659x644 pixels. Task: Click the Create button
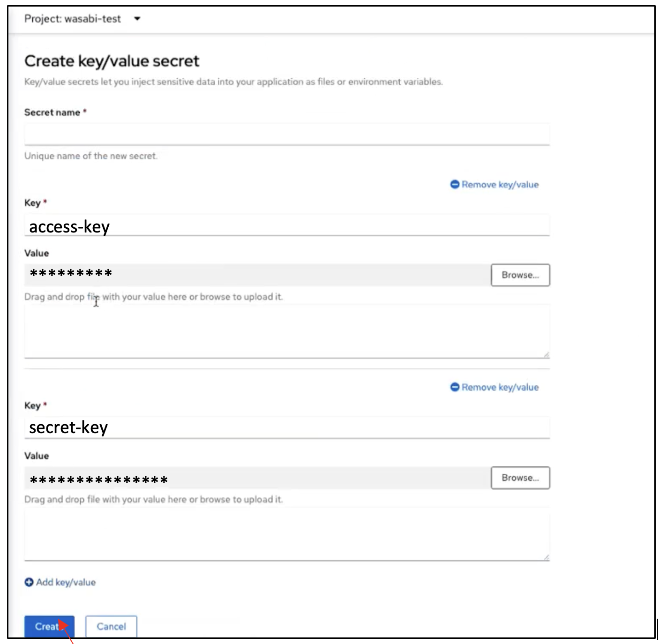(49, 626)
